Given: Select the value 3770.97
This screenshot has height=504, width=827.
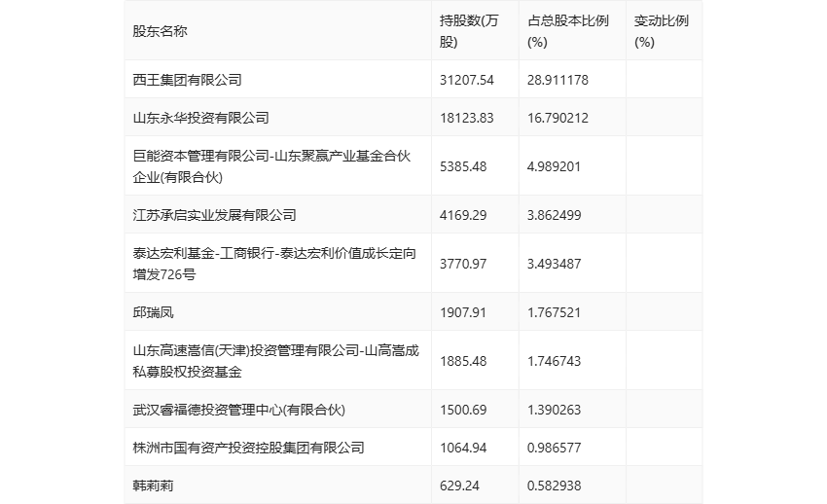Looking at the screenshot, I should 463,264.
